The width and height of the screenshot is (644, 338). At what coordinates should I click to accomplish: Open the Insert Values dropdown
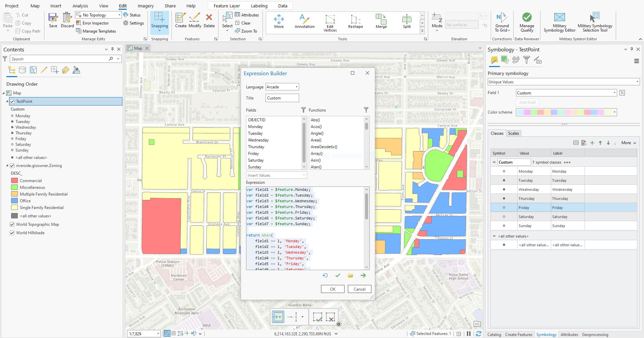(x=276, y=175)
